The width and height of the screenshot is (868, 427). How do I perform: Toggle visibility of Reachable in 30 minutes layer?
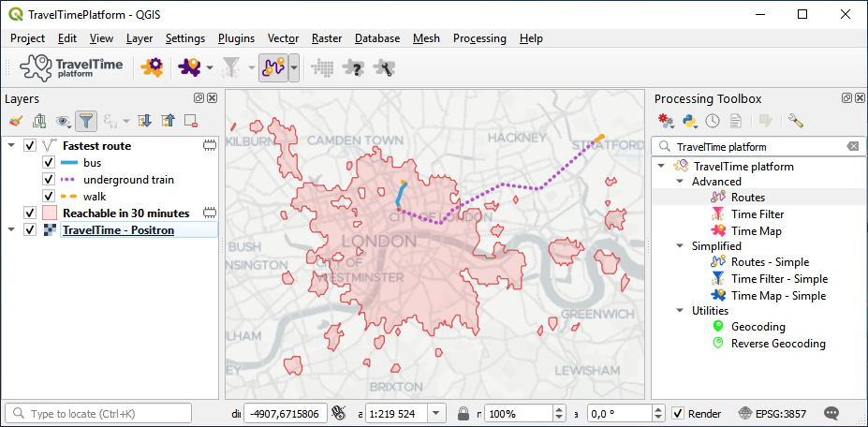point(30,213)
